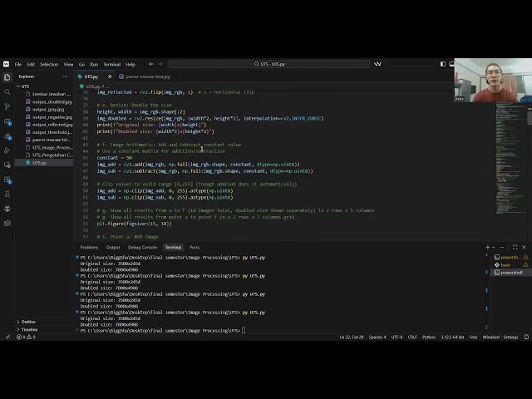This screenshot has height=399, width=532.
Task: Open output_gray.jpg in Explorer
Action: point(45,110)
